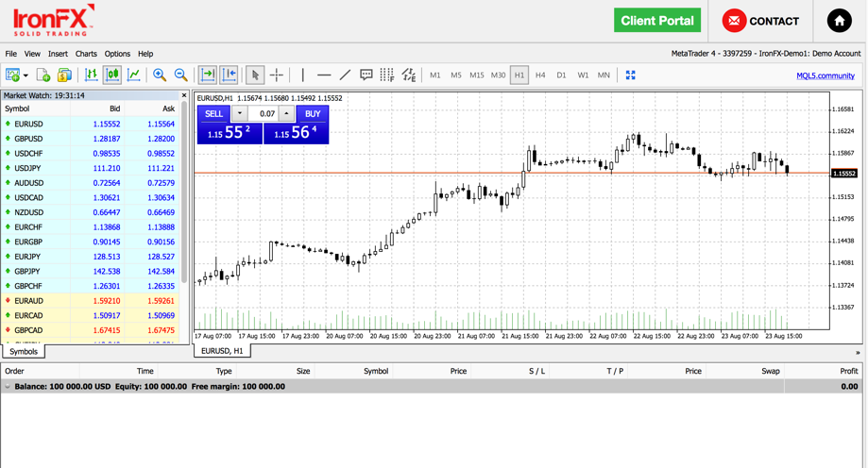Open the home icon in header
Viewport: 868px width, 468px height.
tap(839, 21)
